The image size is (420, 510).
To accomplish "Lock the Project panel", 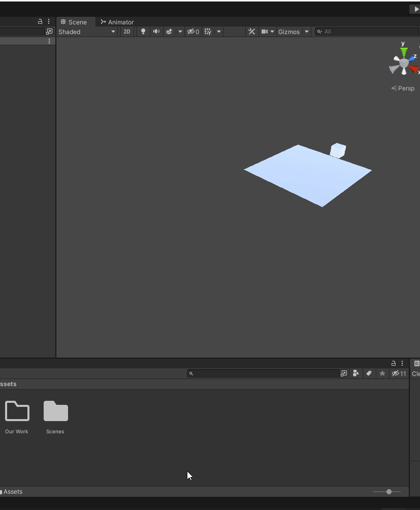I will tap(394, 363).
